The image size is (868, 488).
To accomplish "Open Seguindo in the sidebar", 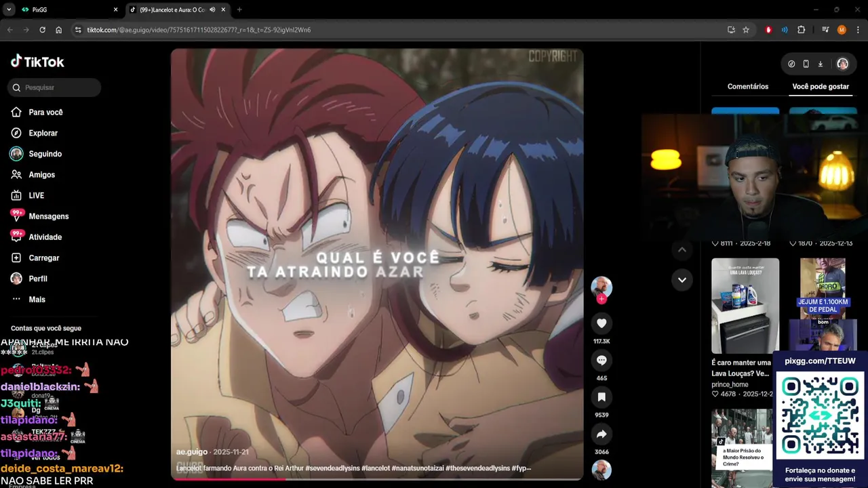I will (x=45, y=154).
